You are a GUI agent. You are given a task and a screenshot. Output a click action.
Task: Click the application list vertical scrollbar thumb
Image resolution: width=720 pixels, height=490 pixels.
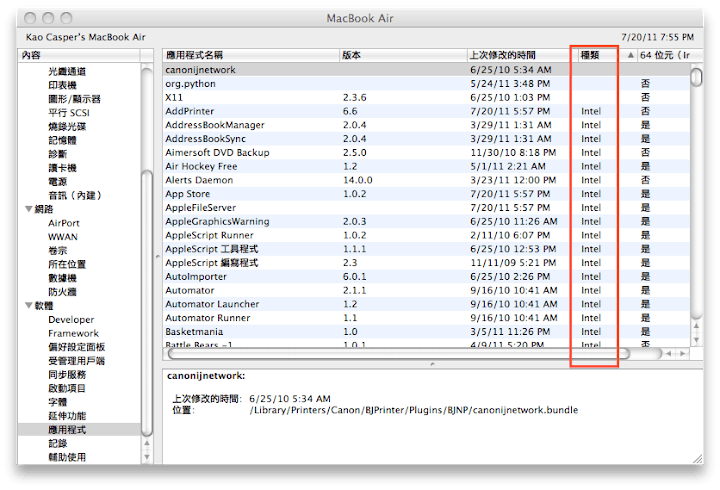coord(697,77)
